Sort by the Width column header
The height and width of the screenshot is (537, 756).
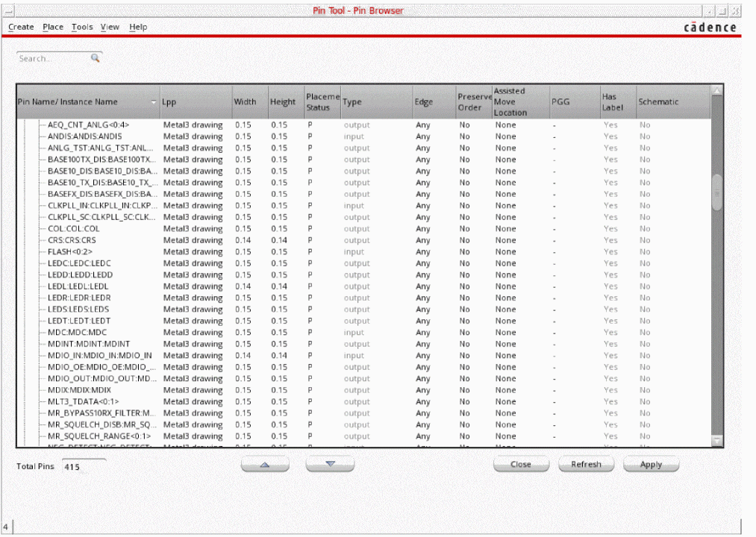250,101
